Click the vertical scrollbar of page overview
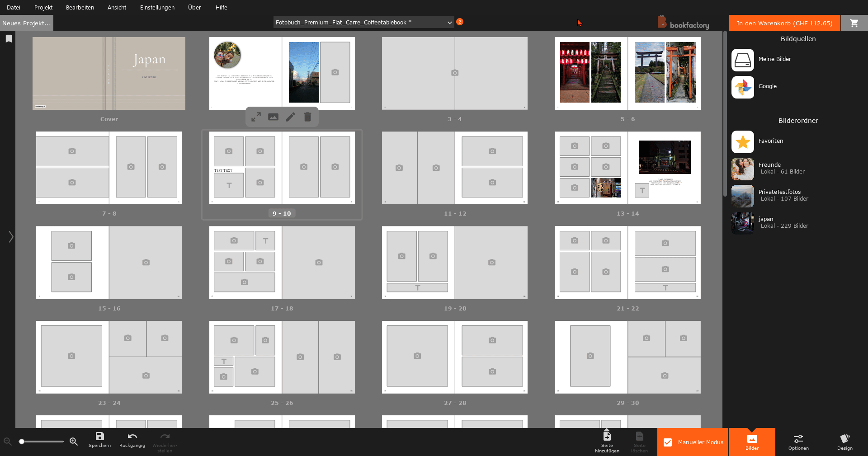868x456 pixels. [x=725, y=114]
